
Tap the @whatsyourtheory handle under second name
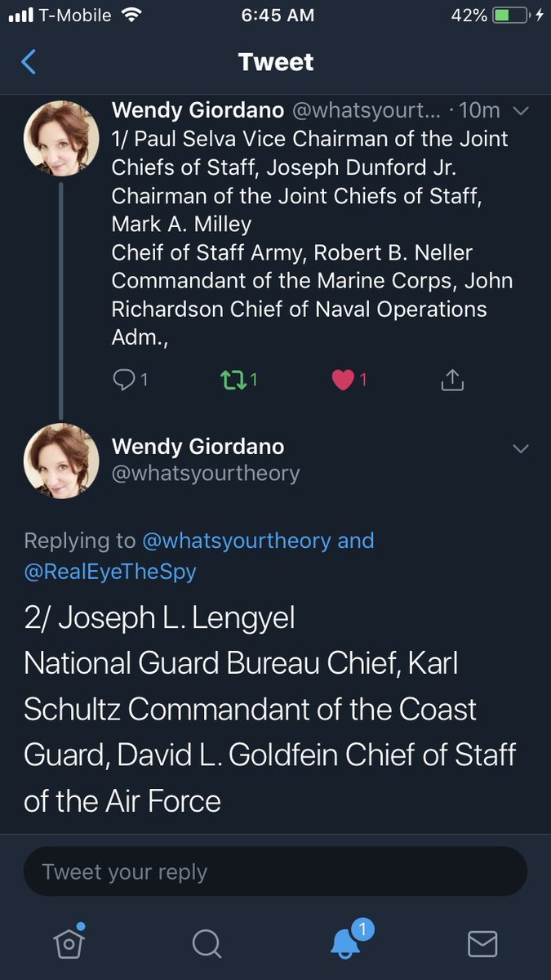coord(206,473)
